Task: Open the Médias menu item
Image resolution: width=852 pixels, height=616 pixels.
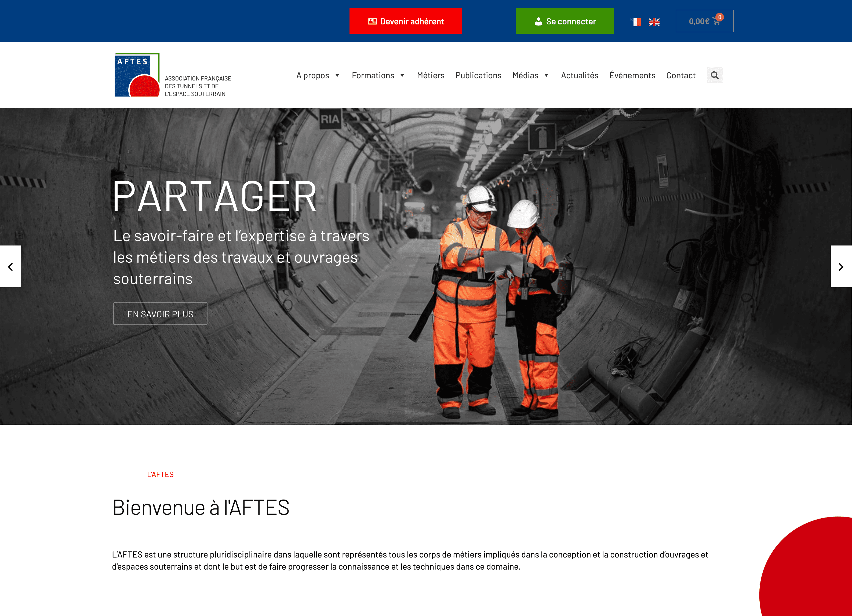Action: click(x=525, y=75)
